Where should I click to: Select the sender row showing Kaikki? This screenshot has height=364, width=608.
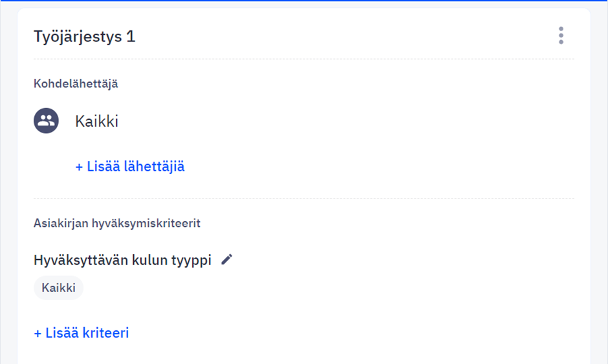tap(304, 120)
